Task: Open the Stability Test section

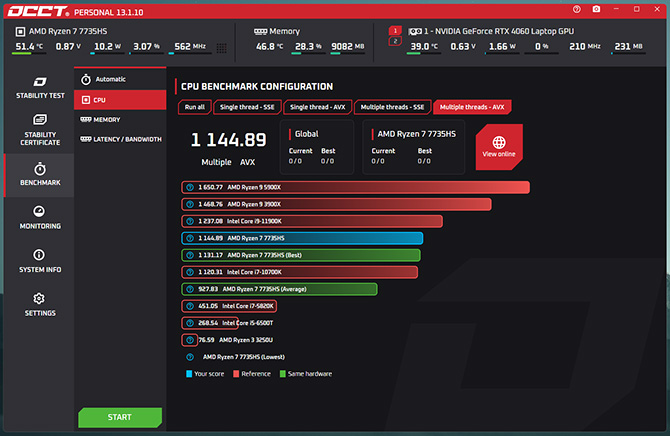Action: 40,88
